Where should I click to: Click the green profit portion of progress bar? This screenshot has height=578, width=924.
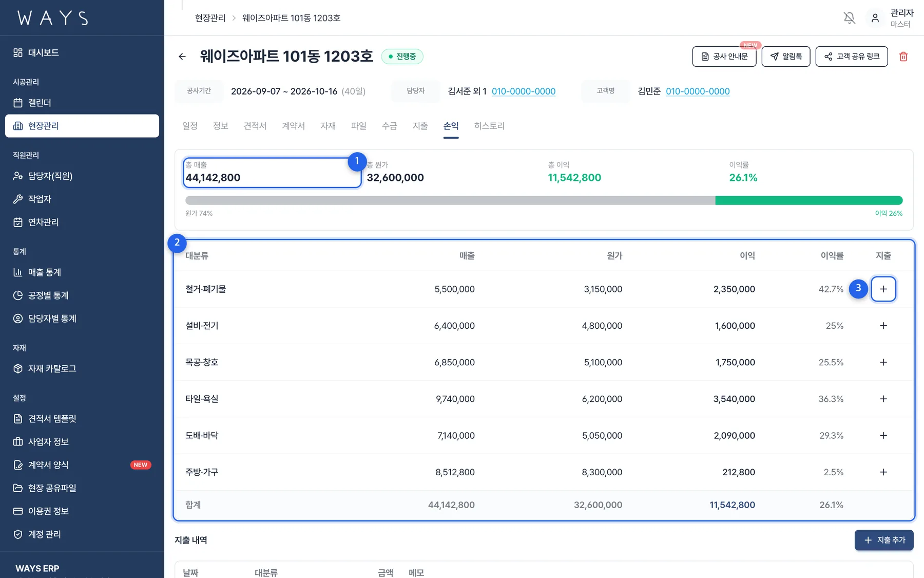(x=809, y=200)
